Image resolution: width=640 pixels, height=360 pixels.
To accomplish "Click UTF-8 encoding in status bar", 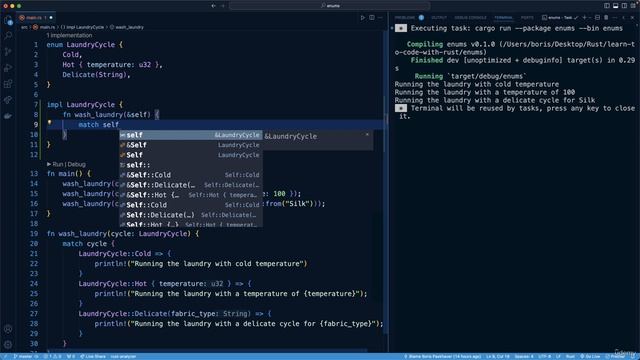I will tap(544, 356).
